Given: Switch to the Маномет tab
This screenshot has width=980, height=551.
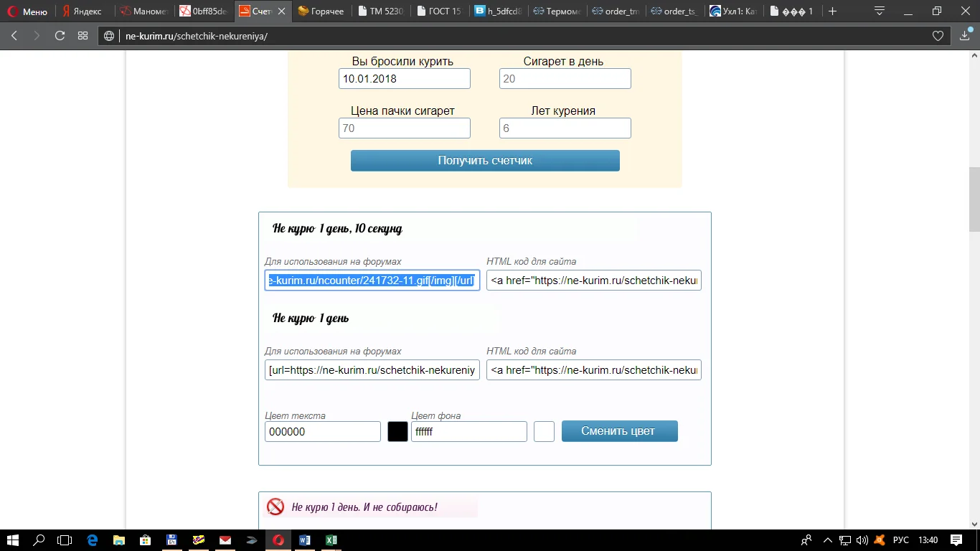Looking at the screenshot, I should [143, 11].
